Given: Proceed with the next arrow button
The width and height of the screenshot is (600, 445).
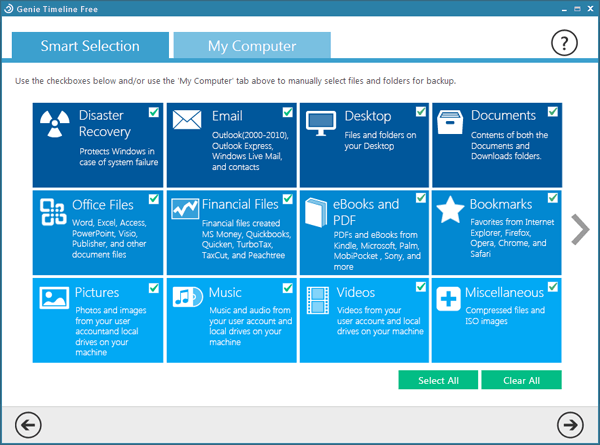Looking at the screenshot, I should pyautogui.click(x=570, y=424).
